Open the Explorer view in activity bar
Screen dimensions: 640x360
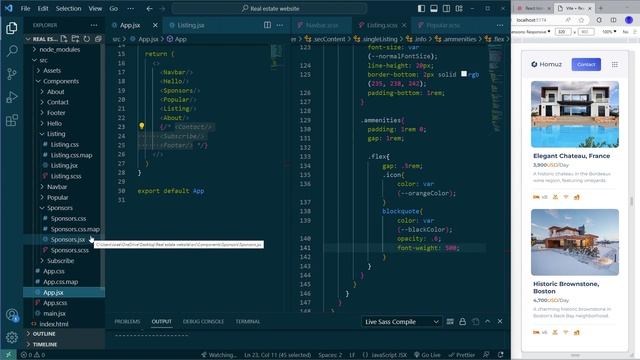12,28
